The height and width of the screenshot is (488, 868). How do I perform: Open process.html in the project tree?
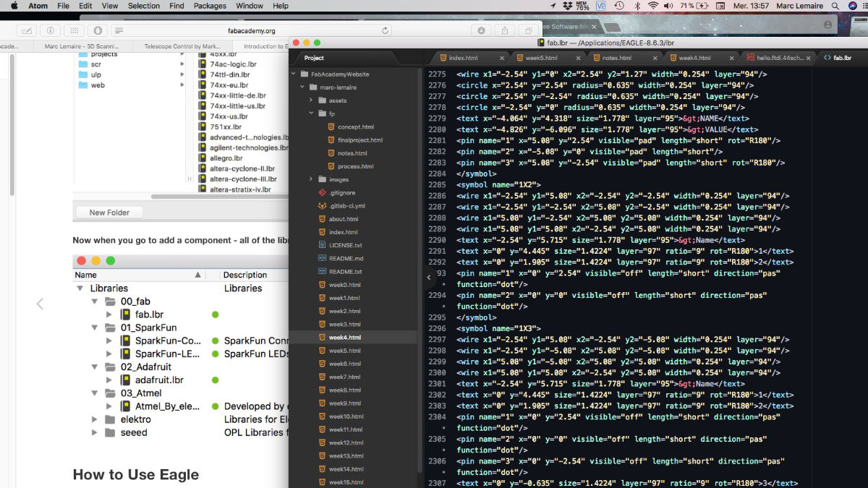(x=355, y=166)
